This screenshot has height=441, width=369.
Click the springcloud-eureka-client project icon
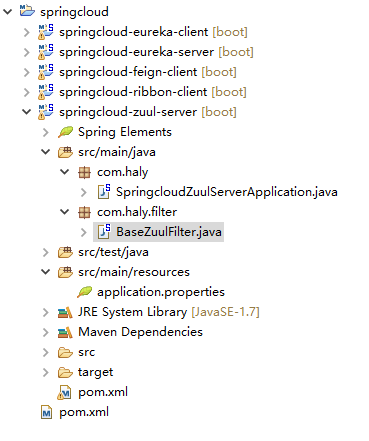(x=46, y=32)
